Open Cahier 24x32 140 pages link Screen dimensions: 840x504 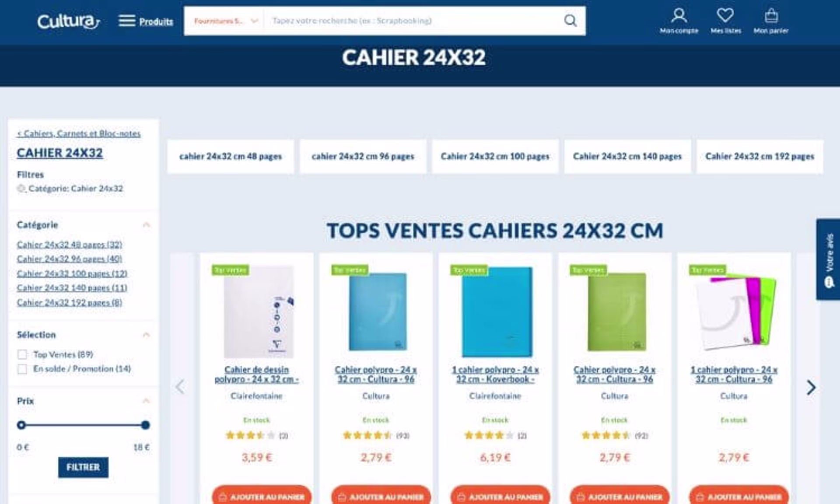72,288
